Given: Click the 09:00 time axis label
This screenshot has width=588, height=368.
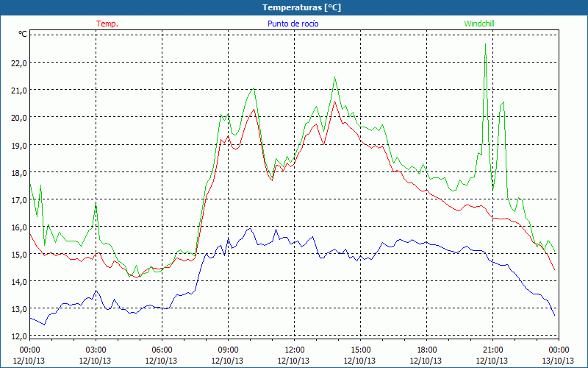Looking at the screenshot, I should click(x=228, y=350).
